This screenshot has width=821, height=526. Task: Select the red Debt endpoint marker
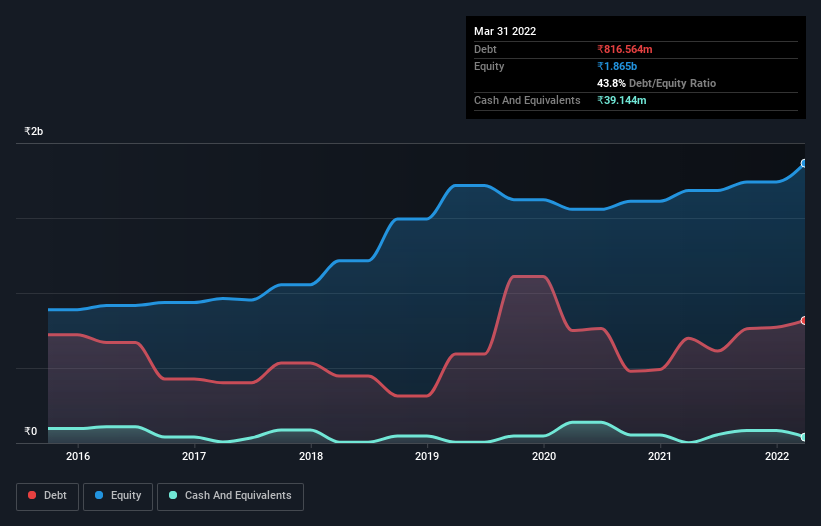[804, 320]
